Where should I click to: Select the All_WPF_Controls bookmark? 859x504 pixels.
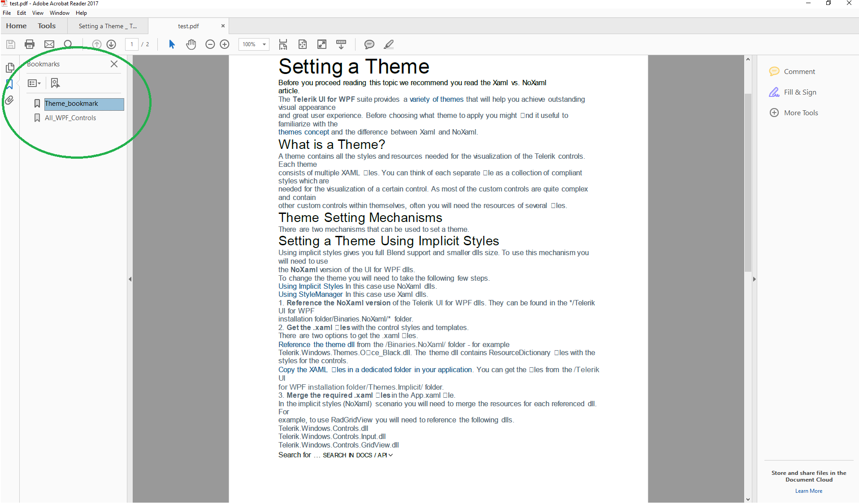click(x=70, y=118)
